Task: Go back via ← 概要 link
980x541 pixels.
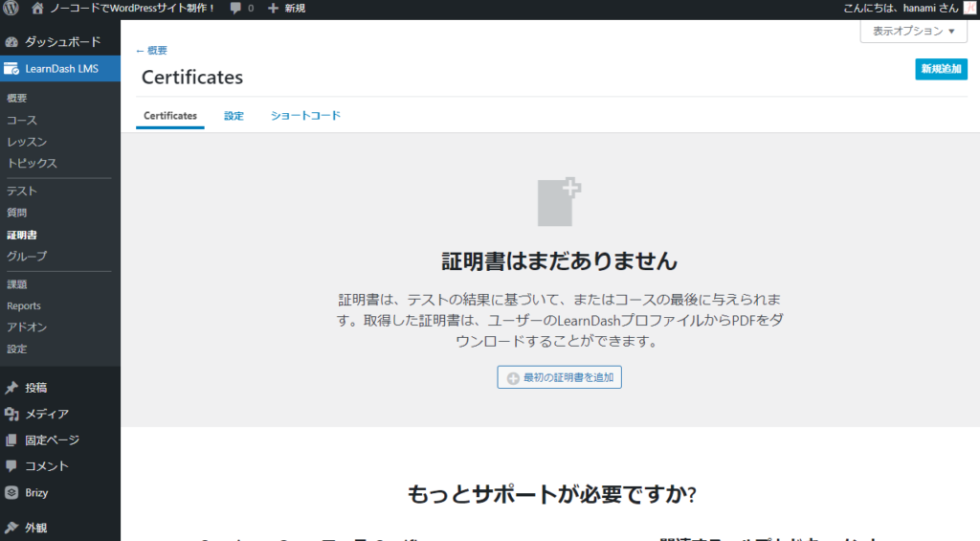Action: [151, 50]
